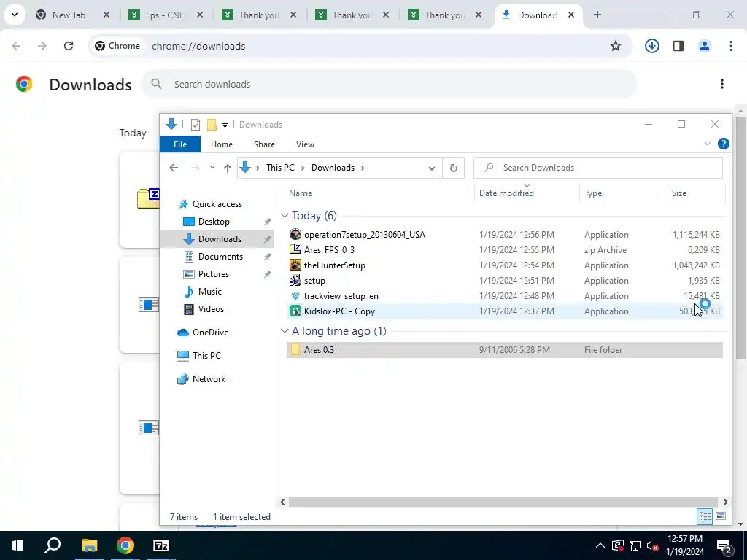Open 7-Zip from the taskbar
Image resolution: width=747 pixels, height=560 pixels.
coord(161,545)
